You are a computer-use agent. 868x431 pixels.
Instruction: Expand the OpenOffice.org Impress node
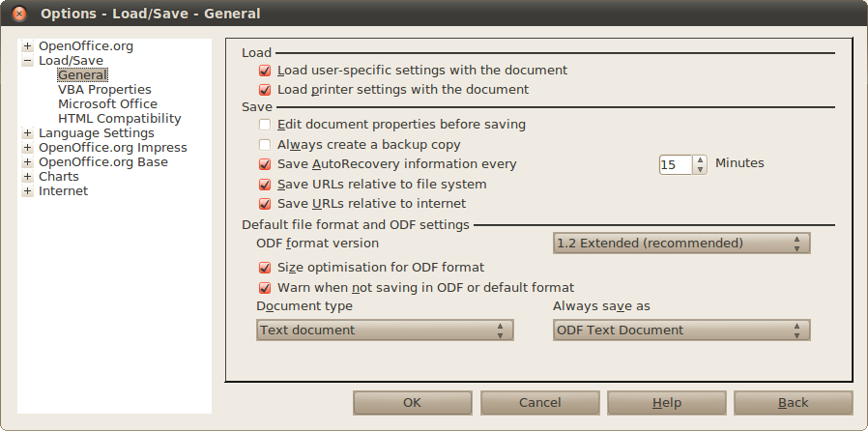pyautogui.click(x=28, y=148)
